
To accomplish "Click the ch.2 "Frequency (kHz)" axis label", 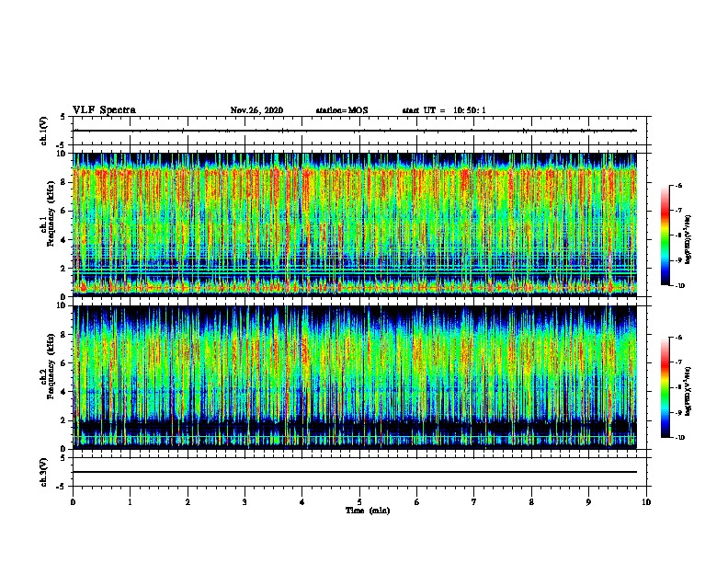I will point(51,366).
